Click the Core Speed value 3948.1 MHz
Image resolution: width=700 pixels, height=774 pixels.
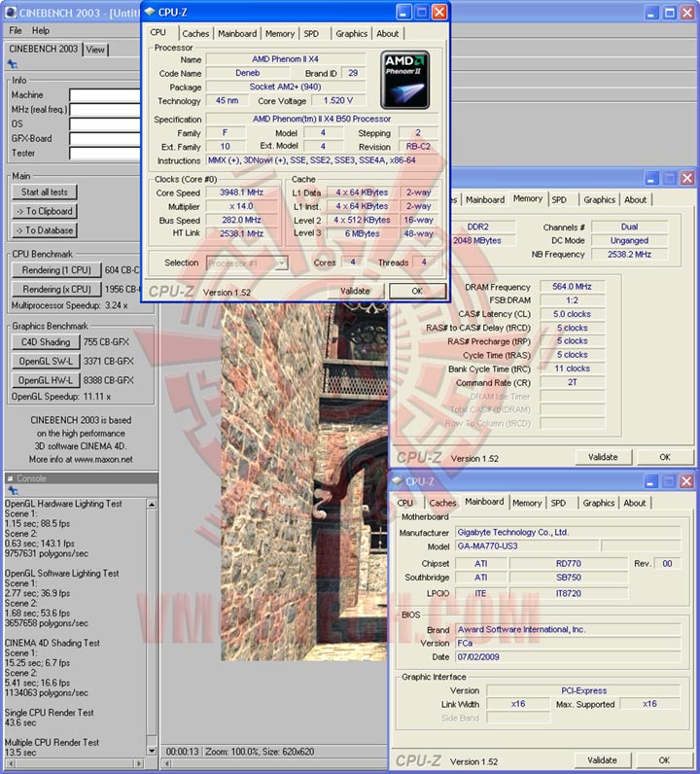241,193
